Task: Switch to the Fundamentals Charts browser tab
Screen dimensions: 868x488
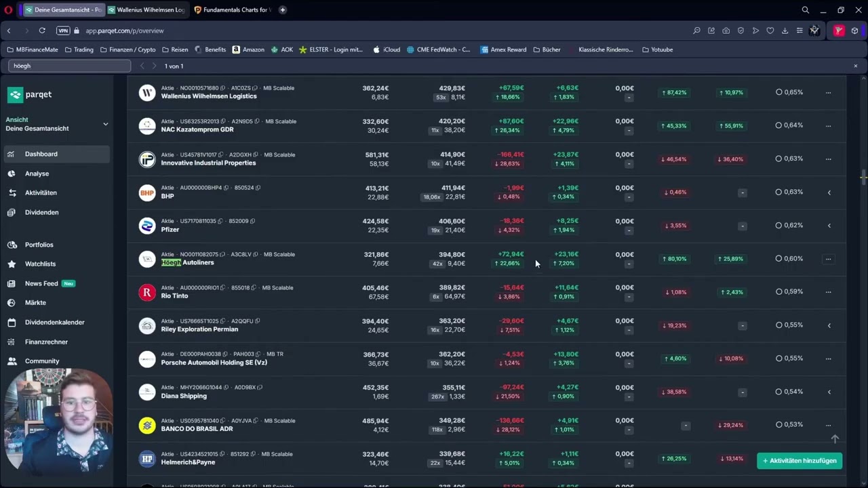Action: [233, 10]
